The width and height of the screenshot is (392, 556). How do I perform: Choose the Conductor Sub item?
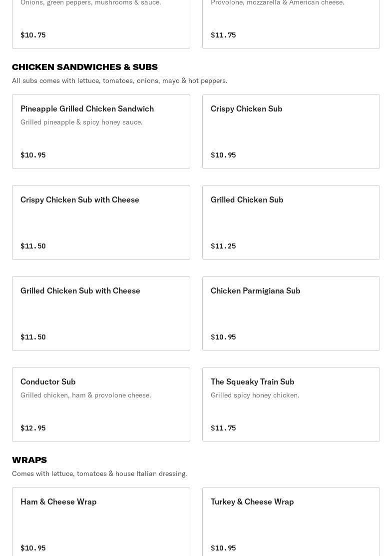tap(101, 404)
